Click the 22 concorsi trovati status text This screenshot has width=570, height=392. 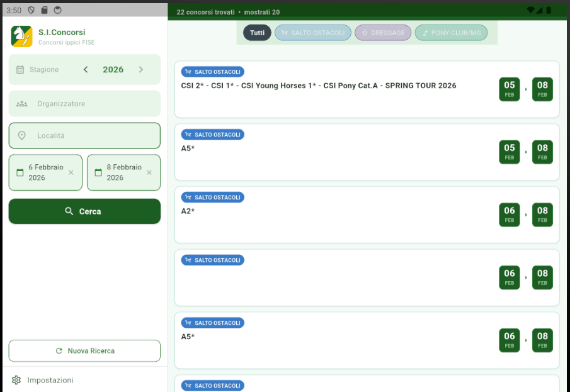tap(205, 12)
